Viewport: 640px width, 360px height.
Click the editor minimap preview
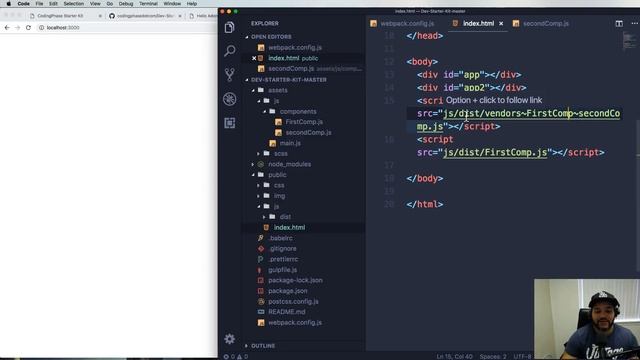629,40
